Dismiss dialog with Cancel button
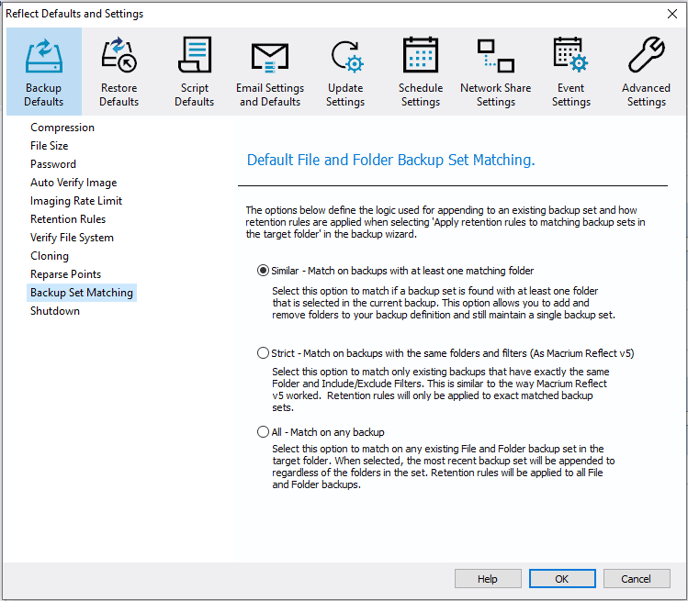The height and width of the screenshot is (601, 688). click(x=636, y=579)
